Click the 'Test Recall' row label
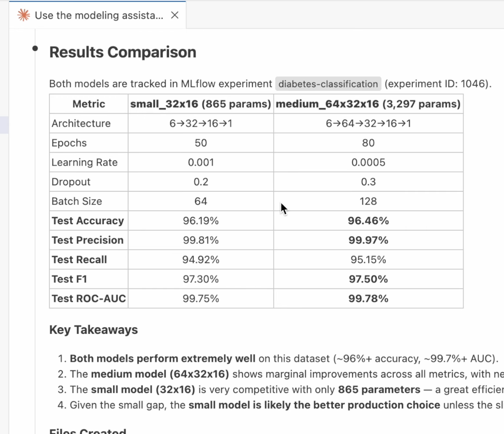The image size is (504, 434). pos(79,260)
